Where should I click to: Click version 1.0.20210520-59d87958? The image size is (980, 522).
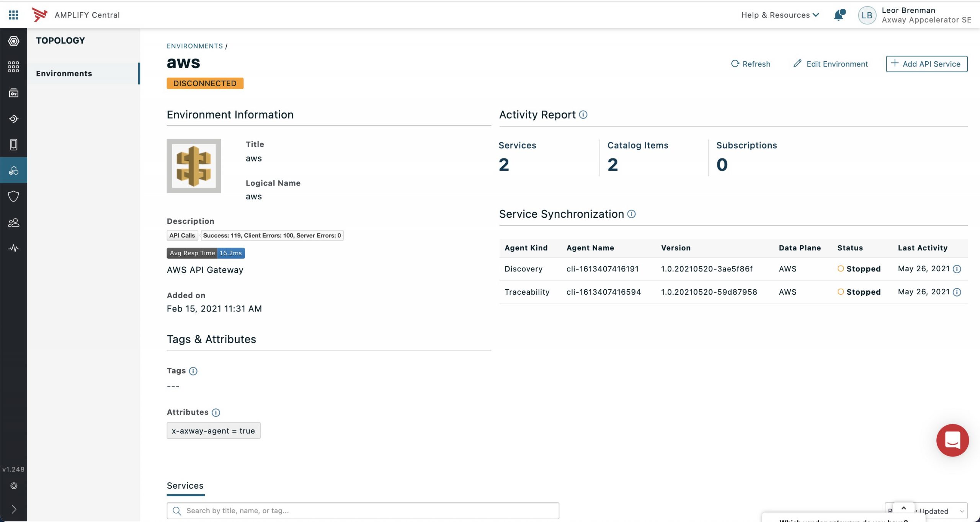[x=709, y=292]
